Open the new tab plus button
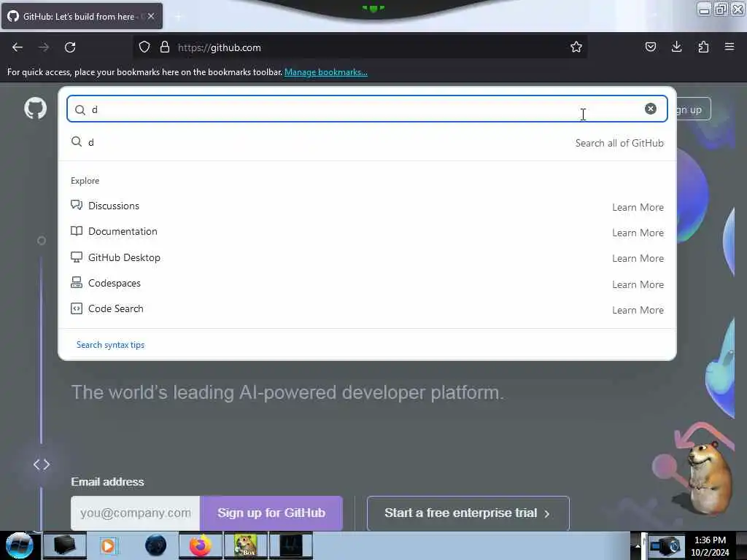 point(178,17)
